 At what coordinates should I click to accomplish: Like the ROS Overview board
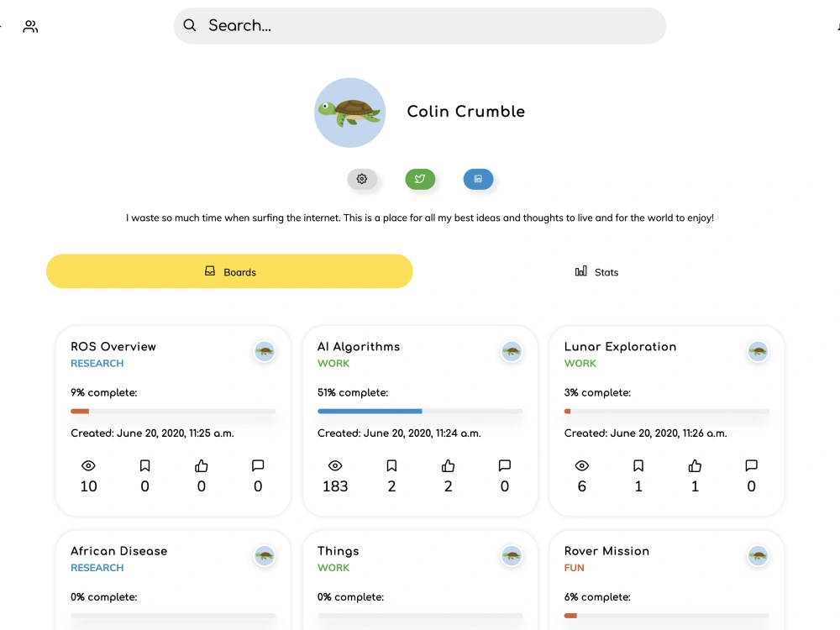click(202, 465)
